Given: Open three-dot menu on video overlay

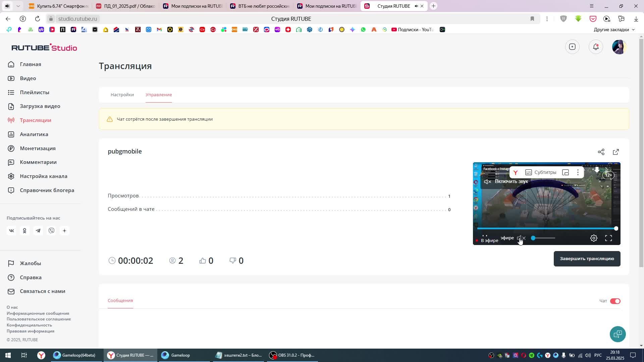Looking at the screenshot, I should [x=578, y=173].
